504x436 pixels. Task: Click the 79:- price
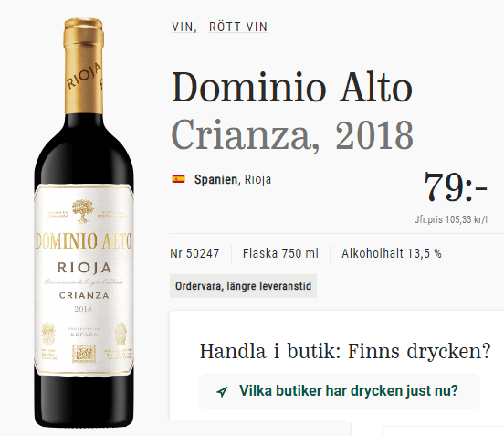(456, 187)
